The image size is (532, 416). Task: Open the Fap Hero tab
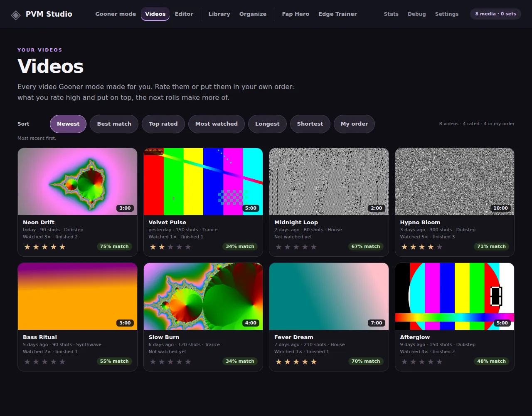click(296, 14)
